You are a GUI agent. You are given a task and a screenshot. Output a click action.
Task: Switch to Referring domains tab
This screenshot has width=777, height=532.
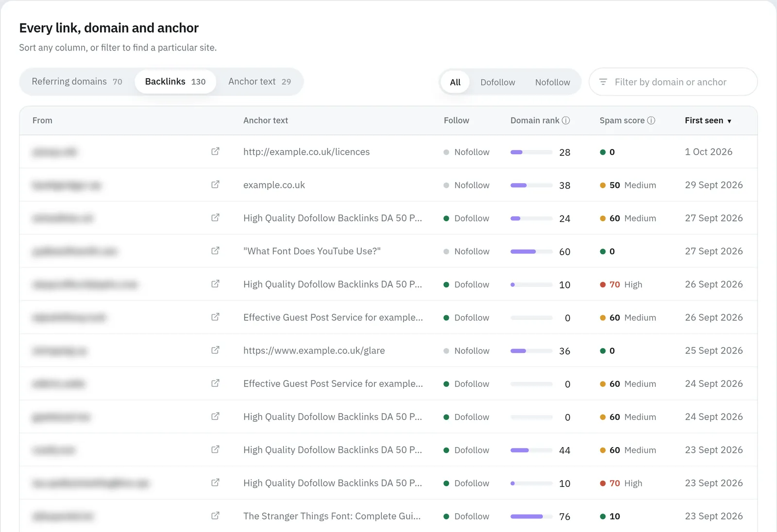(77, 82)
